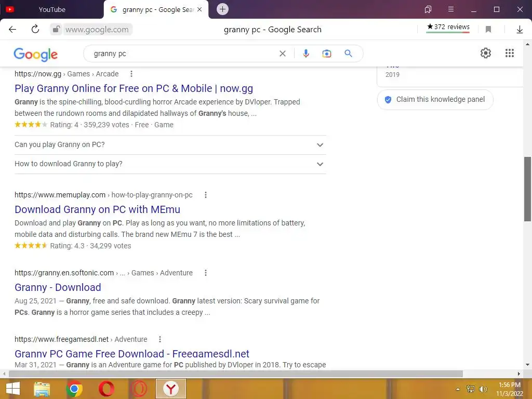
Task: Click the Rating: 4.3 · 34,299 votes text
Action: pos(90,246)
